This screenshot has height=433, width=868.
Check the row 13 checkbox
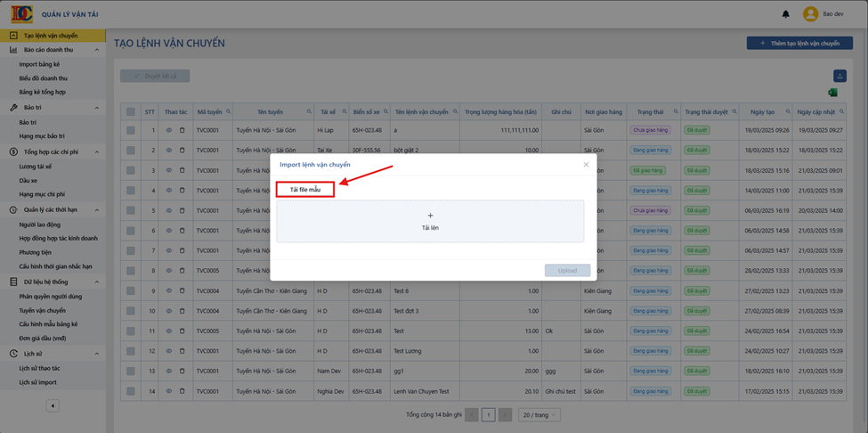pyautogui.click(x=131, y=371)
